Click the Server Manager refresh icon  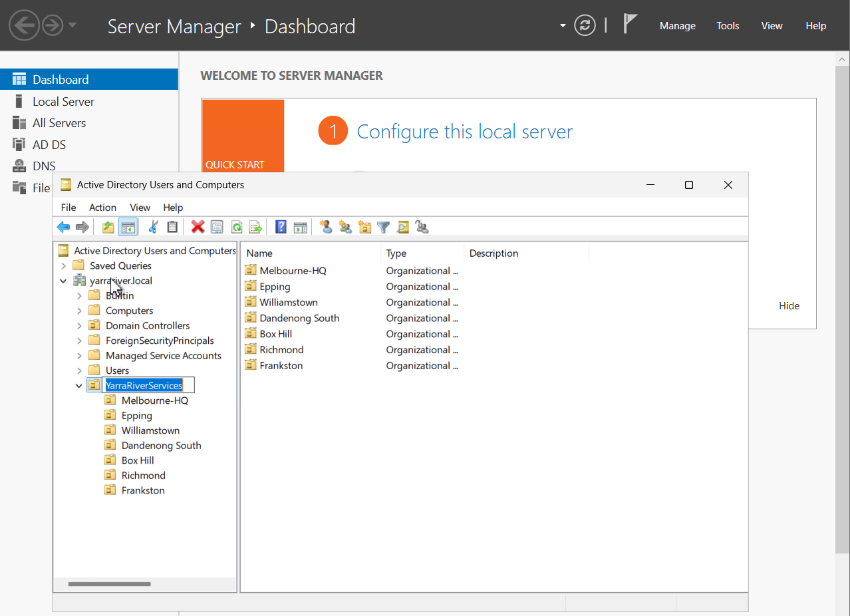[x=585, y=26]
